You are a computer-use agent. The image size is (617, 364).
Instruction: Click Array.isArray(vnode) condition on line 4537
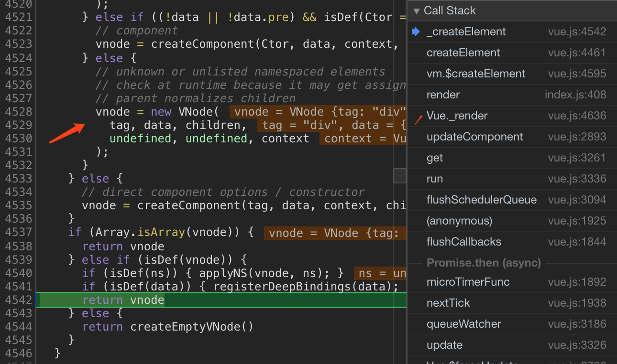[167, 232]
